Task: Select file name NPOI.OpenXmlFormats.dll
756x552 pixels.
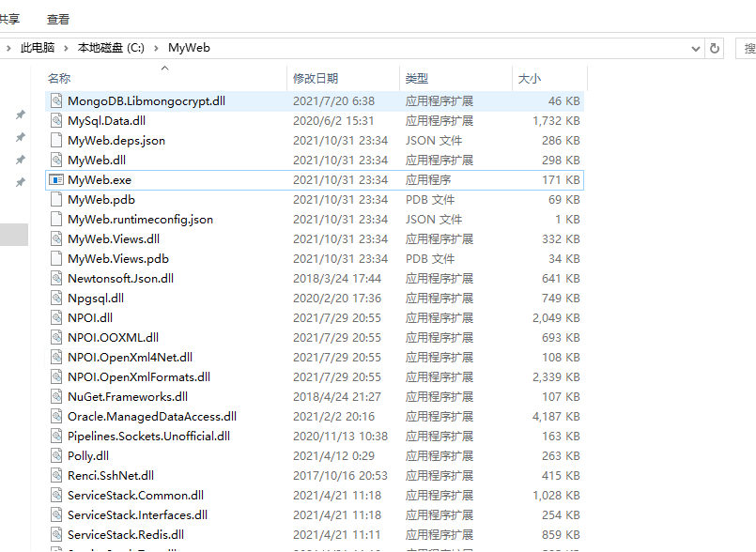Action: [139, 377]
